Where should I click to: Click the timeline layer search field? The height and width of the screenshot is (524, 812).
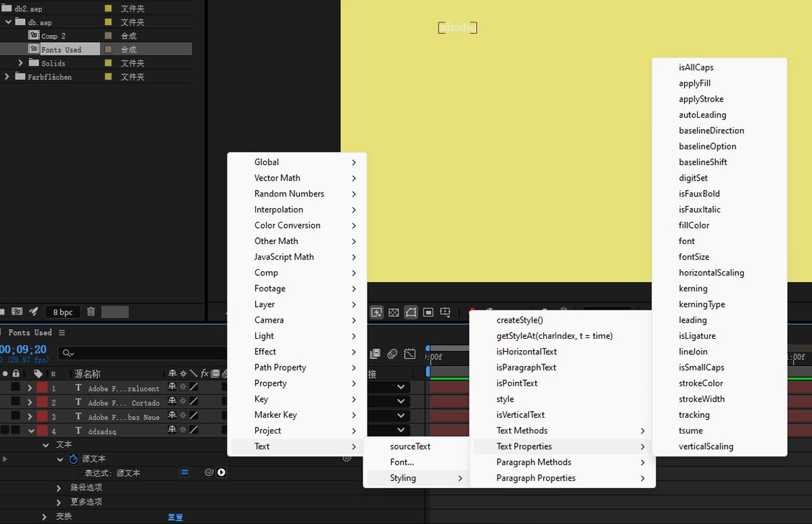[142, 353]
